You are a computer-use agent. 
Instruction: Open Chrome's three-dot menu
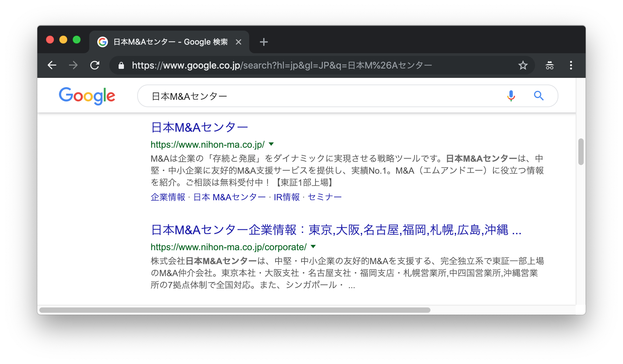[571, 65]
